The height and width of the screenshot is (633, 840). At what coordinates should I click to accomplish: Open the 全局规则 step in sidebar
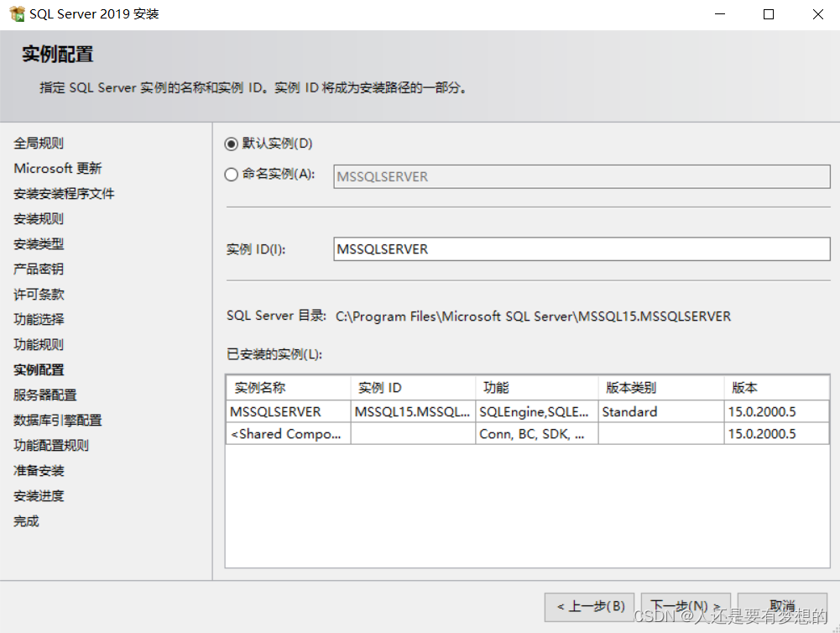39,143
